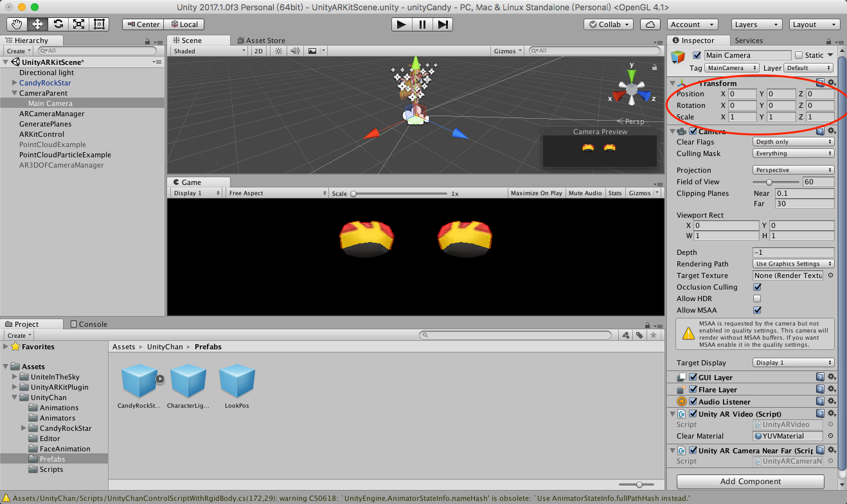This screenshot has height=504, width=847.
Task: Open the Layout menu
Action: coord(814,24)
